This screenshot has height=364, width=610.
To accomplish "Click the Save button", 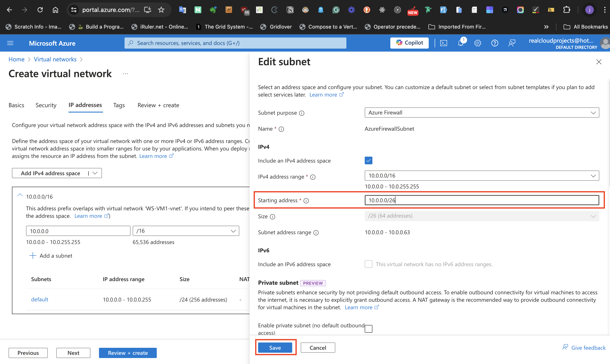I will tap(275, 348).
